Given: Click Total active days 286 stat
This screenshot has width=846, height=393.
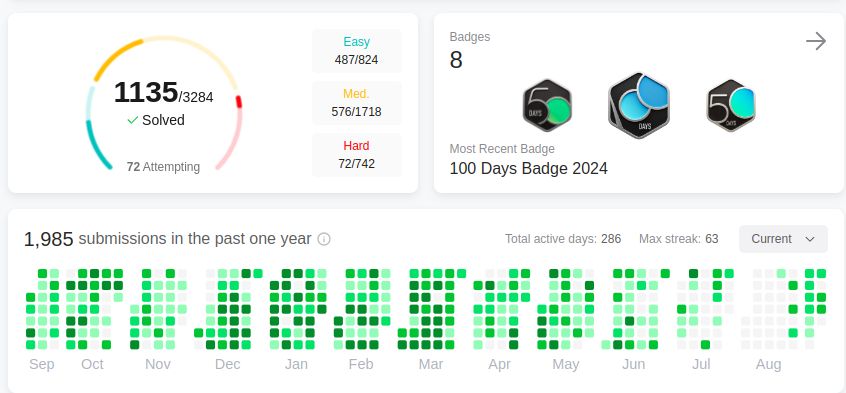Looking at the screenshot, I should coord(563,239).
